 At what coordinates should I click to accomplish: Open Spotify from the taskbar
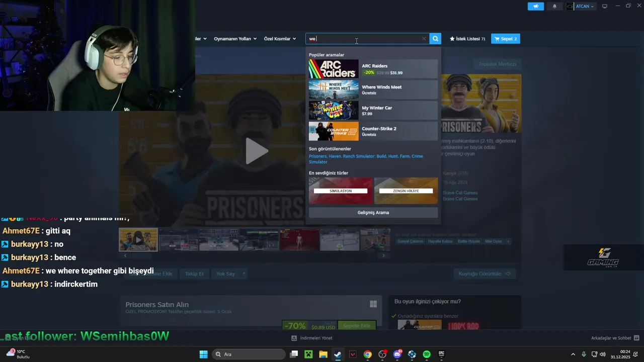[427, 354]
